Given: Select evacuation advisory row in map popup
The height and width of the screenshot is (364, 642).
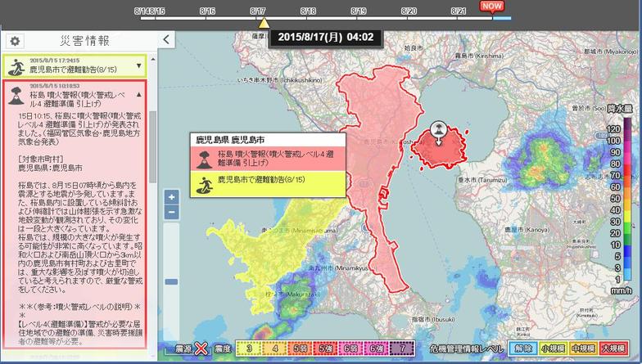Looking at the screenshot, I should click(x=267, y=183).
